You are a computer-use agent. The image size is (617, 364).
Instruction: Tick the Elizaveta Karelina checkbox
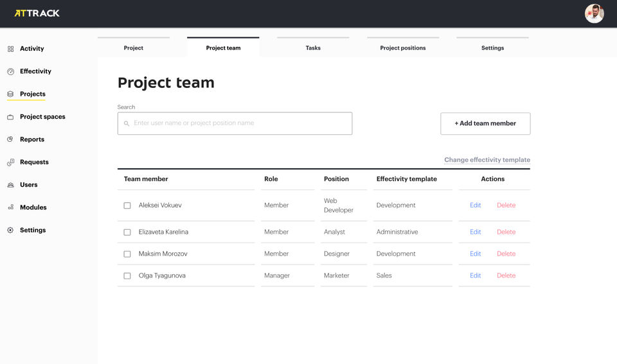tap(127, 232)
